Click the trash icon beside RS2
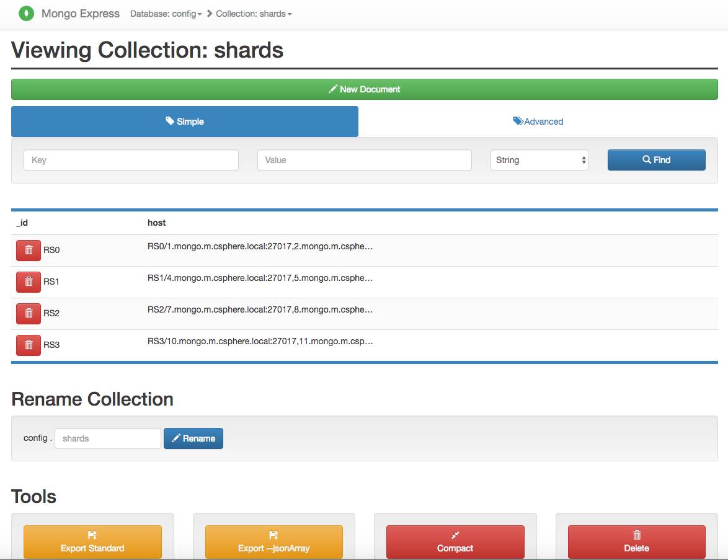Screen dimensions: 728x560 pyautogui.click(x=28, y=313)
